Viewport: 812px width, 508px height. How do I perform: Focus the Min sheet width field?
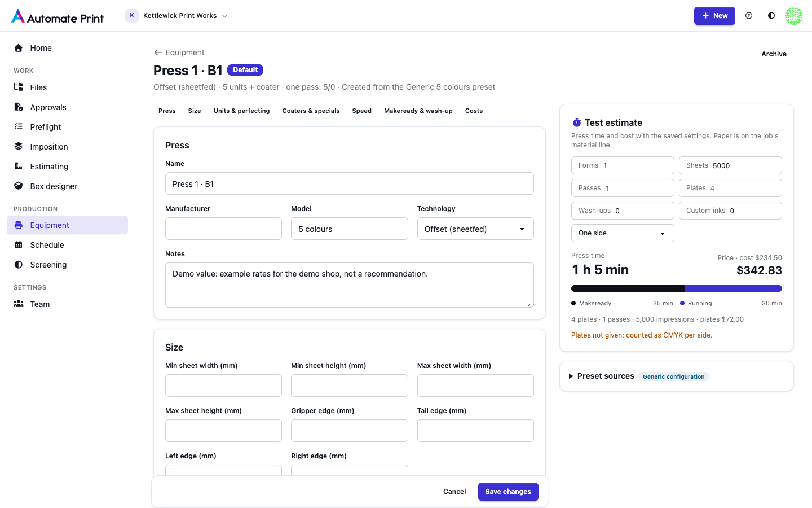(x=223, y=386)
